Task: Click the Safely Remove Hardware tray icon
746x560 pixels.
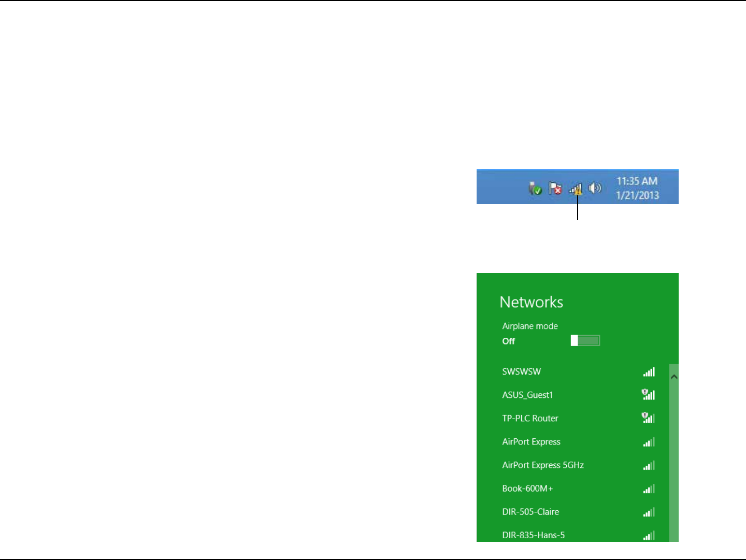Action: point(535,189)
